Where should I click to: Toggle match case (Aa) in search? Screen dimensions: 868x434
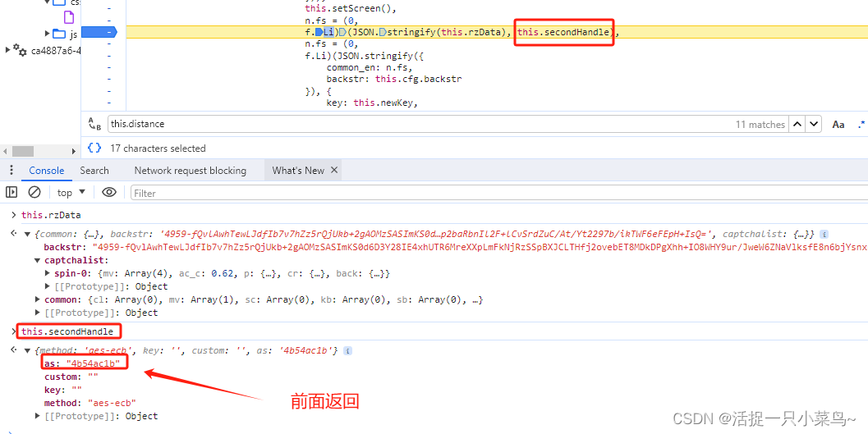pyautogui.click(x=838, y=124)
